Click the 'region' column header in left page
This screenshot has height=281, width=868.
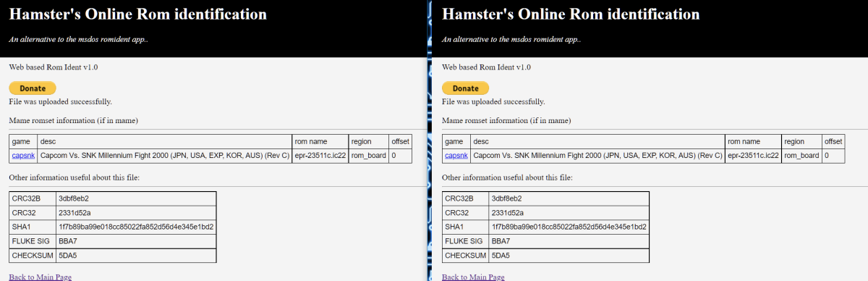(368, 141)
